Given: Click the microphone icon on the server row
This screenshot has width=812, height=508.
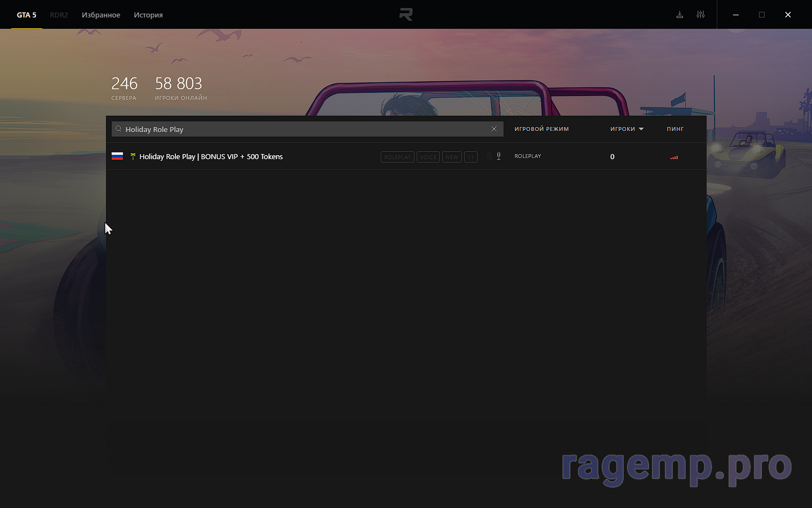Looking at the screenshot, I should pos(498,156).
